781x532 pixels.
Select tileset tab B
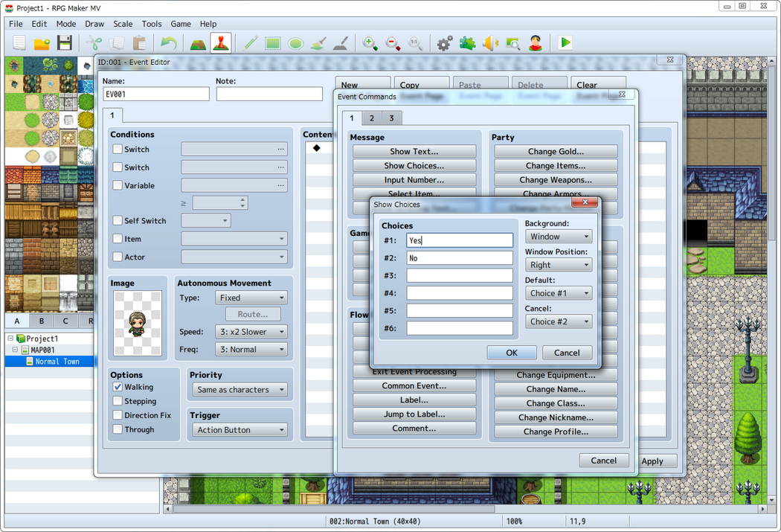pyautogui.click(x=42, y=321)
